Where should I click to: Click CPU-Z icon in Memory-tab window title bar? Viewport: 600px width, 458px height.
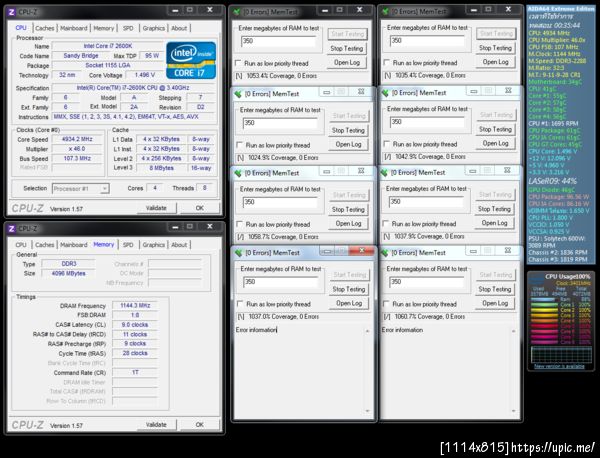(x=11, y=228)
